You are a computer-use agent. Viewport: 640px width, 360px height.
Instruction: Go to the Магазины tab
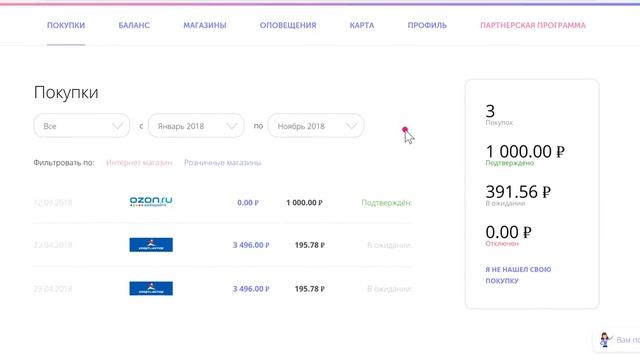(204, 25)
